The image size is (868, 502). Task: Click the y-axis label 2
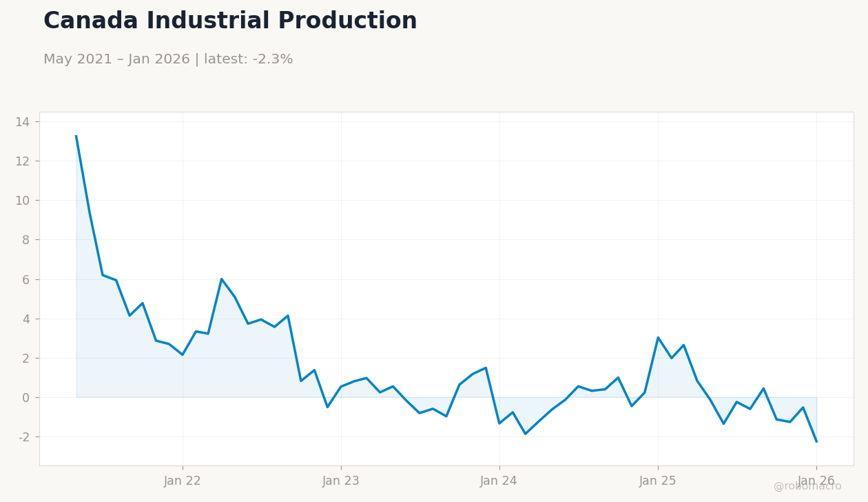click(26, 359)
